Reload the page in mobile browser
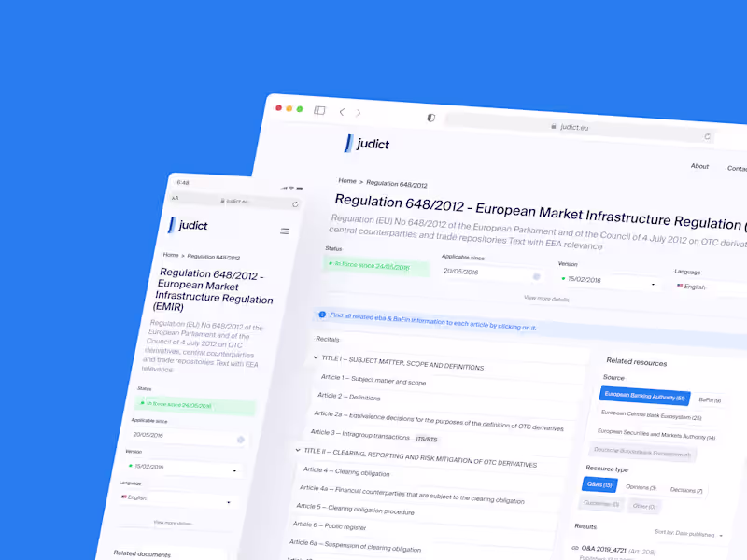Screen dimensions: 747x560 (295, 204)
